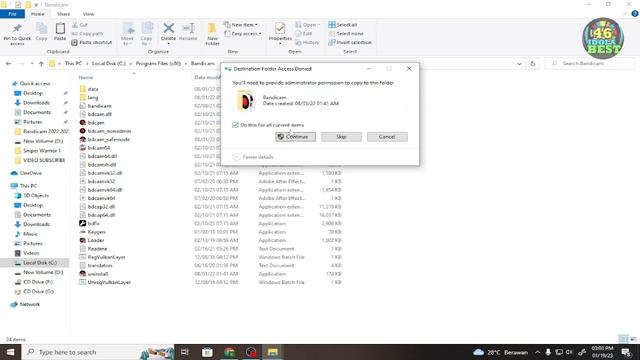
Task: Select the Loader file
Action: [x=96, y=240]
